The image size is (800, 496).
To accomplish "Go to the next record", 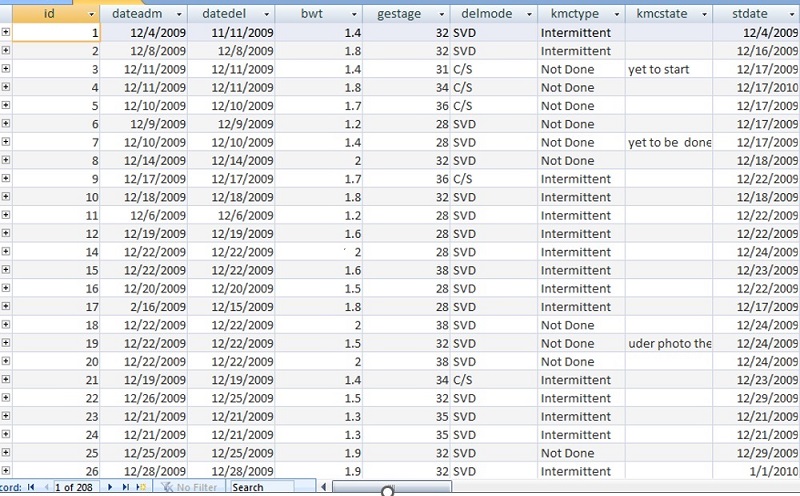I will [x=110, y=487].
